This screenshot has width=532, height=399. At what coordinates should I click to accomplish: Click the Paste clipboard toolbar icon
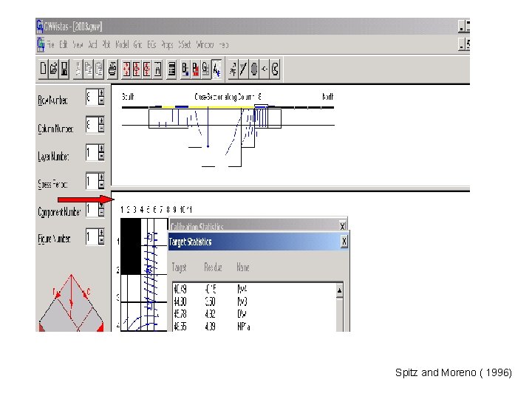click(99, 69)
